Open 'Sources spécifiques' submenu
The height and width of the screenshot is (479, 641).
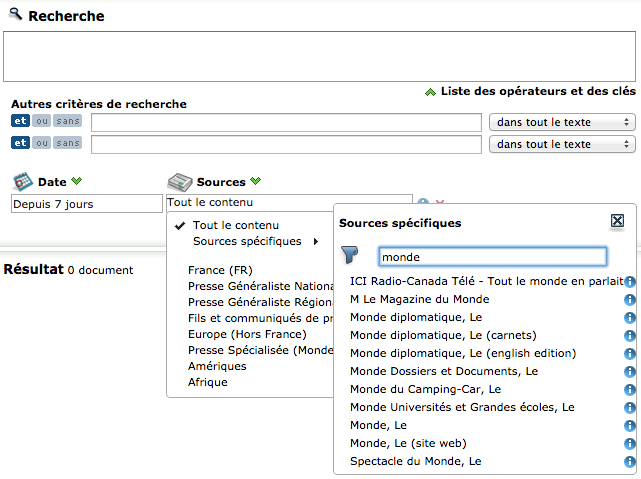pyautogui.click(x=247, y=241)
